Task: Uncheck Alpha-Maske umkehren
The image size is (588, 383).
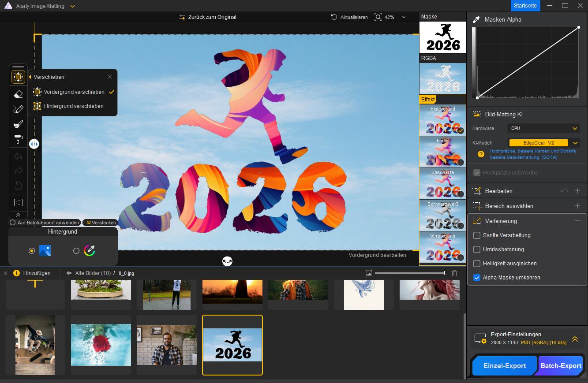Action: tap(476, 278)
